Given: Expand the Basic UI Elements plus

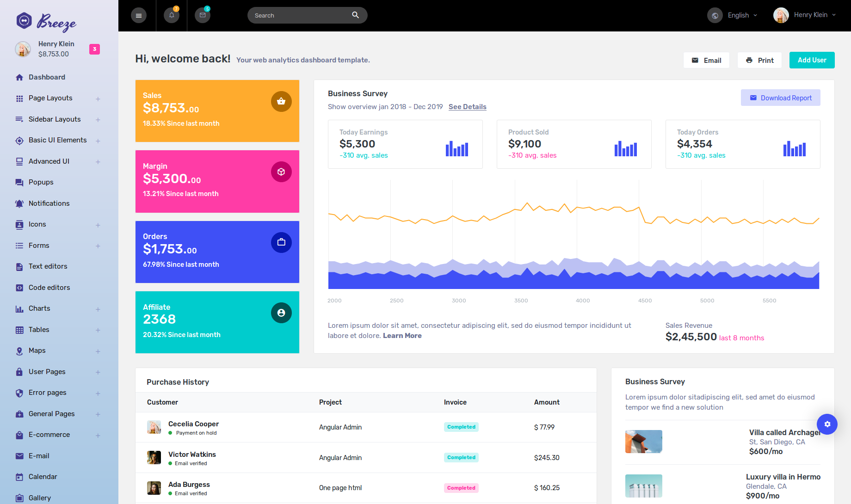Looking at the screenshot, I should (x=98, y=141).
